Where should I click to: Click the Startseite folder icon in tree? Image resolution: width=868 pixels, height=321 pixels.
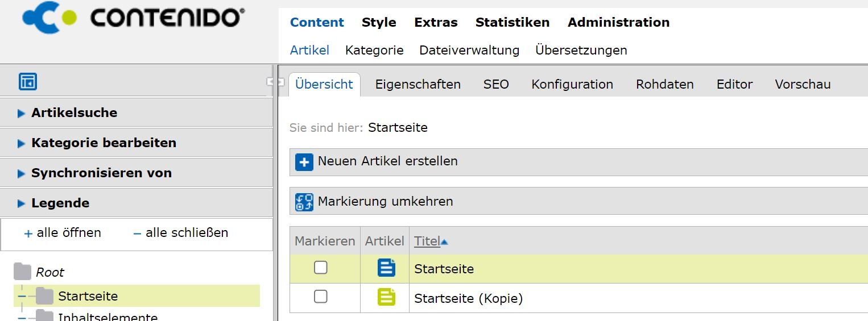tap(44, 296)
